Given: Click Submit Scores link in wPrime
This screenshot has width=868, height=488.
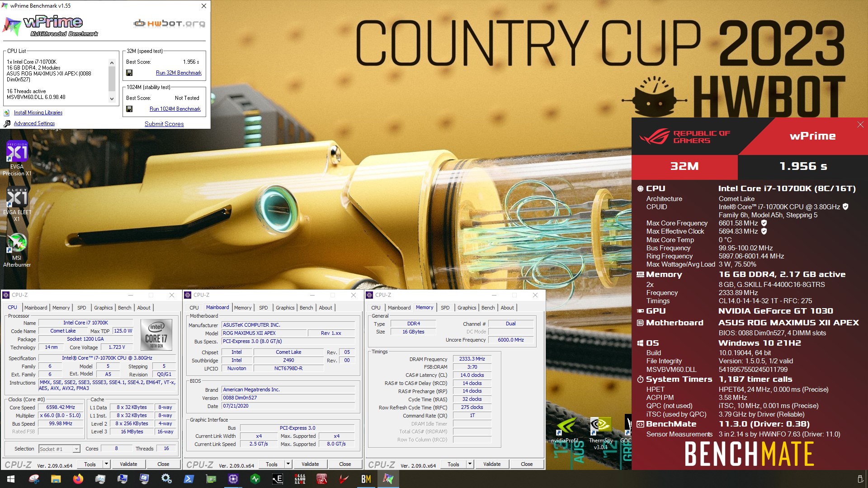Looking at the screenshot, I should pyautogui.click(x=164, y=124).
